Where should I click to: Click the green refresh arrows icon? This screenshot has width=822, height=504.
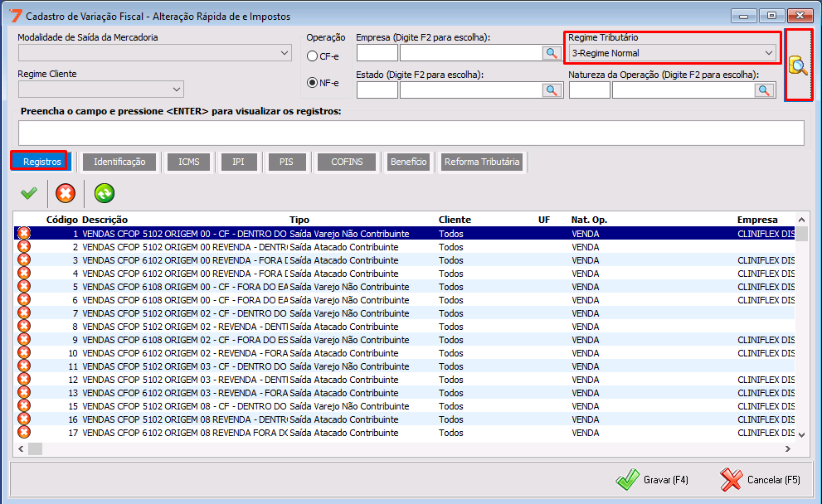pos(105,193)
